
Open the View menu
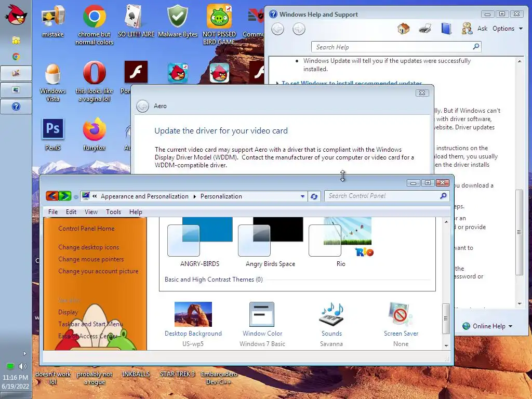[91, 212]
